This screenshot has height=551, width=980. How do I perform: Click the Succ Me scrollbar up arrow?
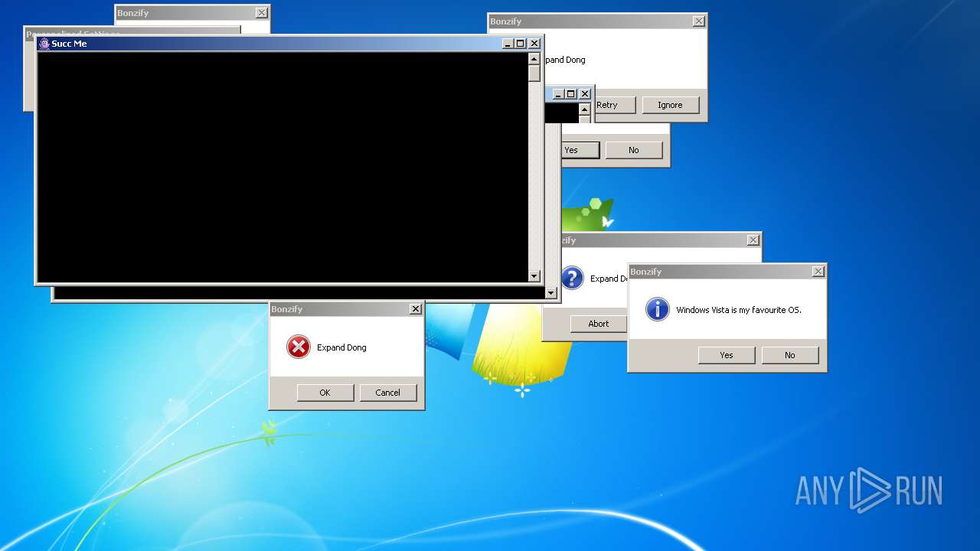coord(534,58)
